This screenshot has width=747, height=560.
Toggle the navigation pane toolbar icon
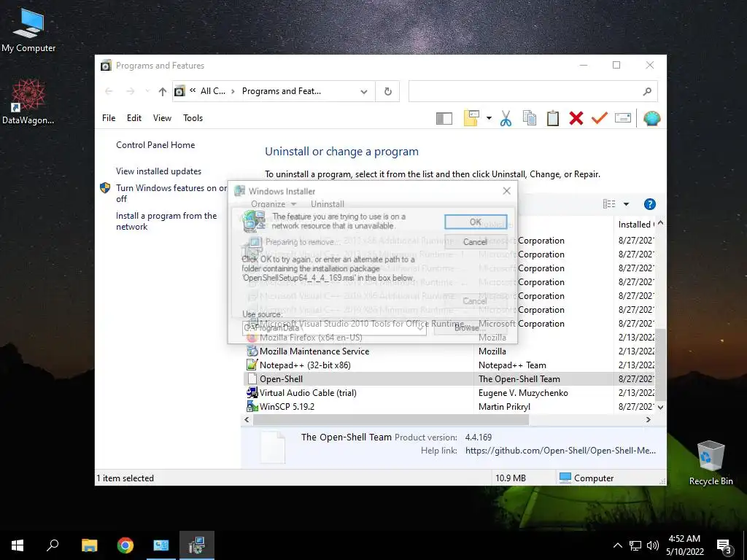click(x=444, y=119)
